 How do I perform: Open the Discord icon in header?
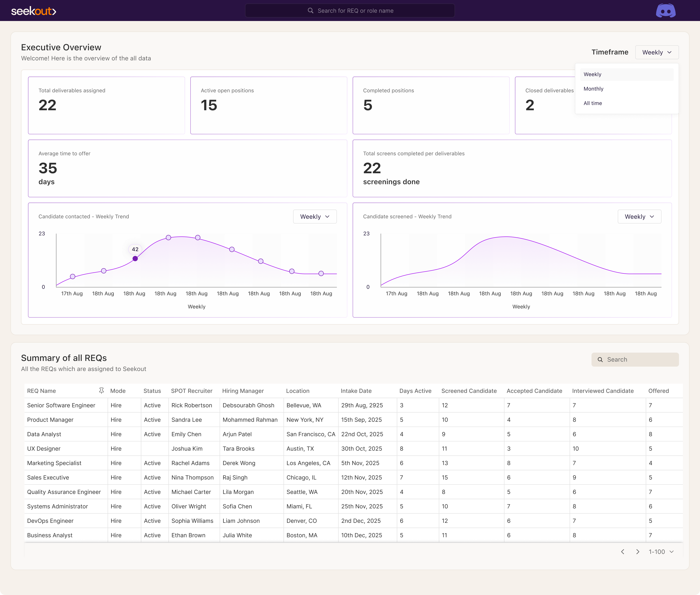point(665,10)
